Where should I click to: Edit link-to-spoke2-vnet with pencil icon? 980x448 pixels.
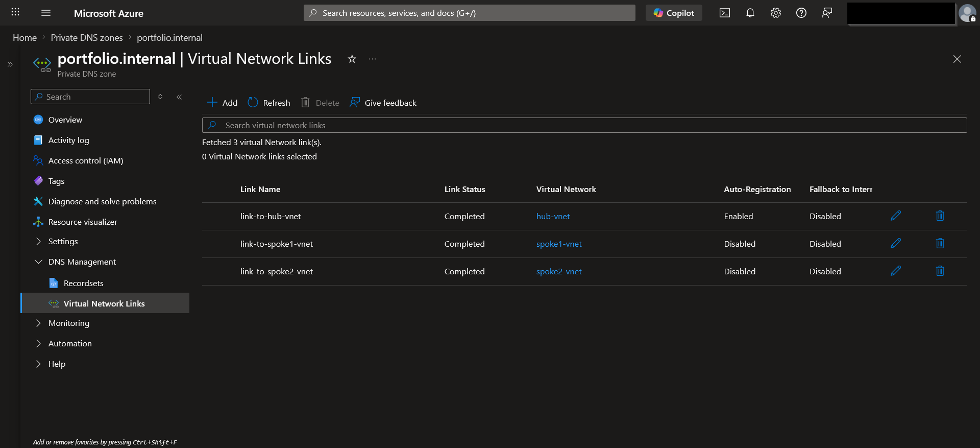click(x=896, y=271)
